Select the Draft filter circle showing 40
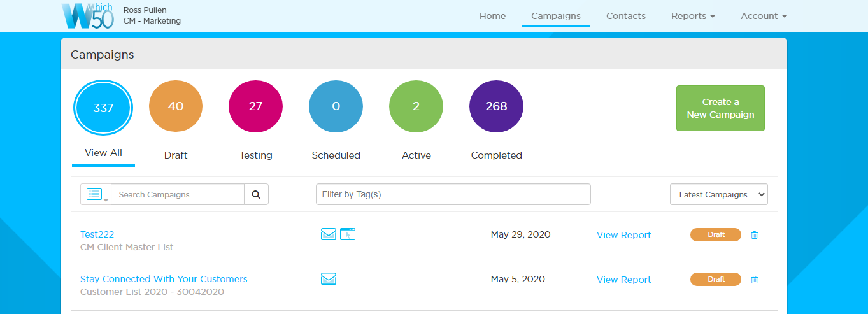 tap(176, 107)
